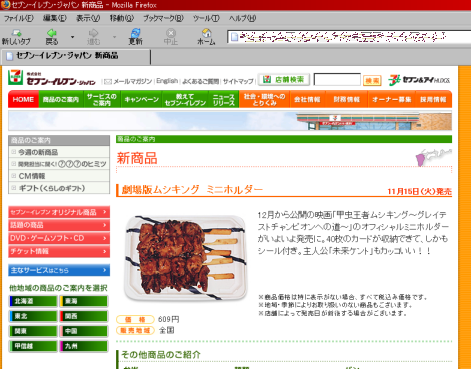471x369 pixels.
Task: Open the 編集(E) menu
Action: [55, 18]
